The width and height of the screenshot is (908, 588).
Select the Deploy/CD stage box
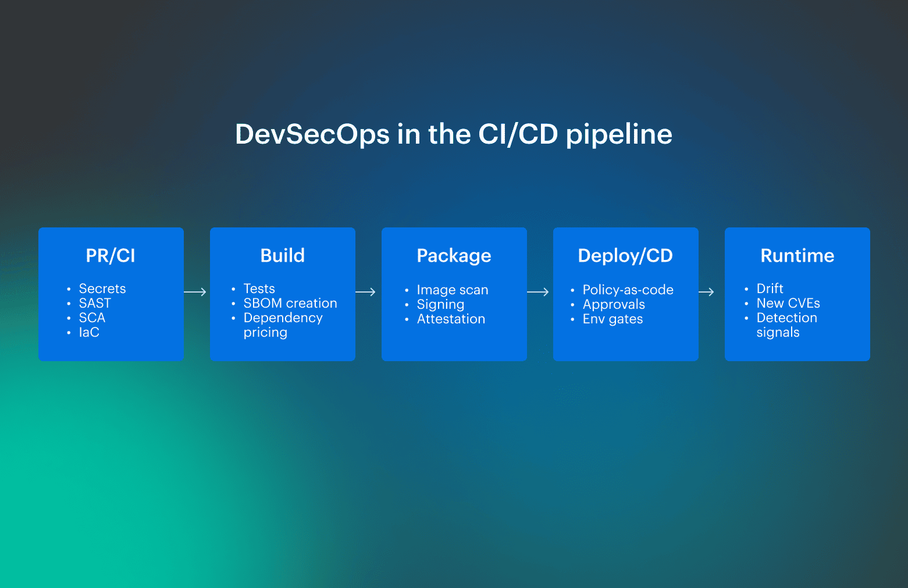pos(625,294)
